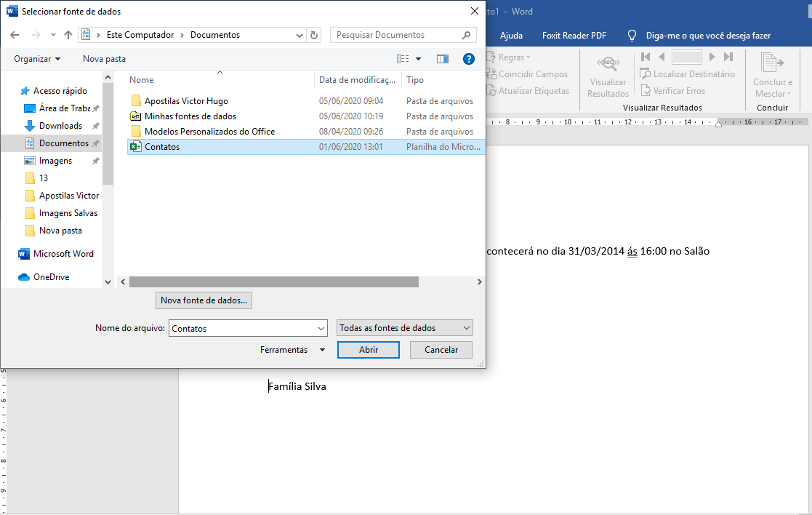Open the dialog help question icon

[x=469, y=59]
